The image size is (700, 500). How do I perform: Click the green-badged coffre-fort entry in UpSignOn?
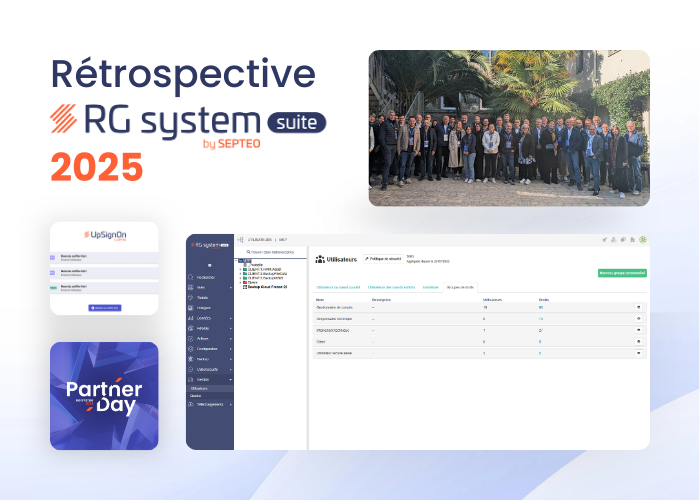pyautogui.click(x=104, y=288)
